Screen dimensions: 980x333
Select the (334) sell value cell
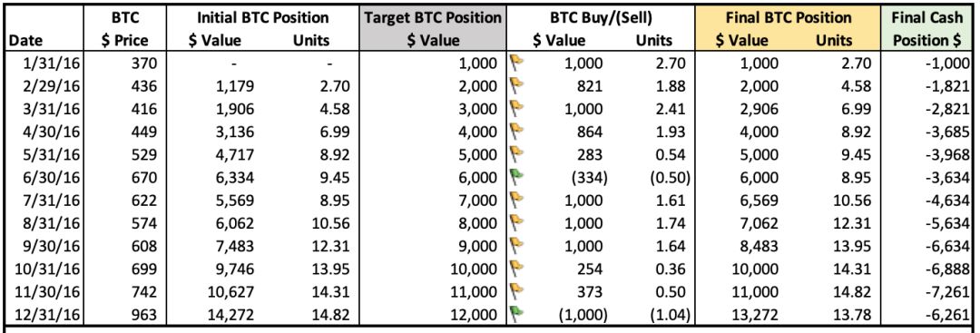592,175
